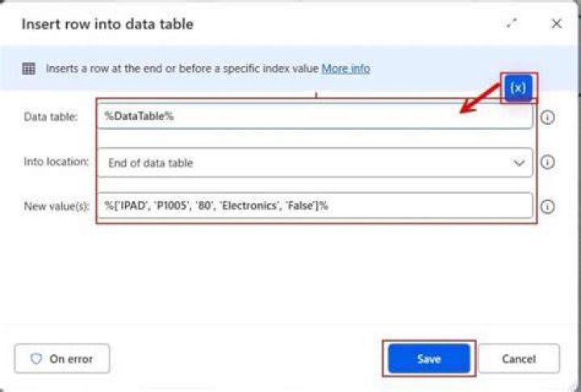This screenshot has width=581, height=392.
Task: Click the info icon beside Data table
Action: (547, 117)
